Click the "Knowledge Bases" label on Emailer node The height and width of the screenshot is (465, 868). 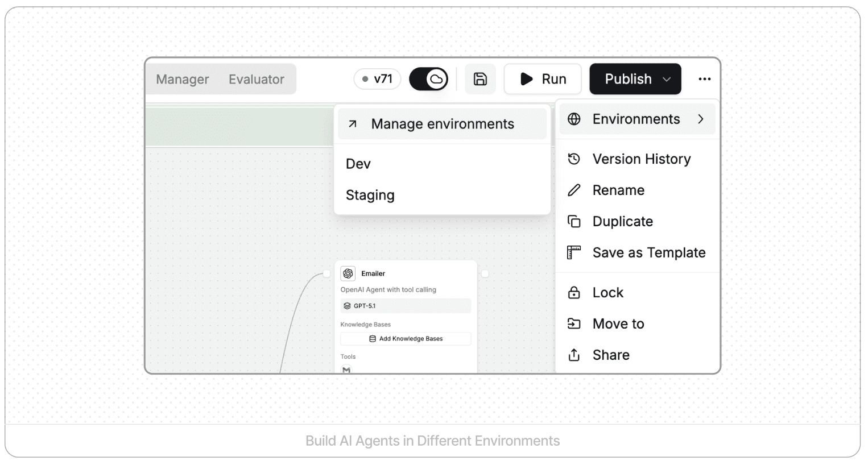pos(366,325)
